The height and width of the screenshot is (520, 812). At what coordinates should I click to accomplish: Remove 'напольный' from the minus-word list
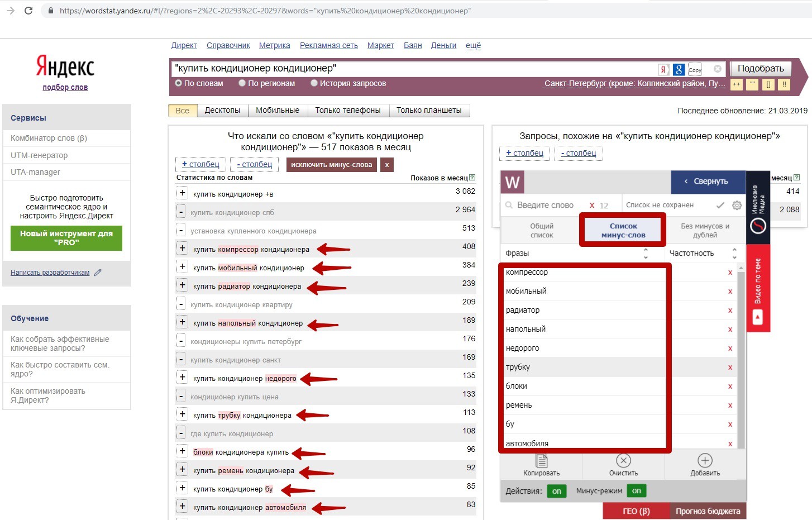click(x=730, y=330)
